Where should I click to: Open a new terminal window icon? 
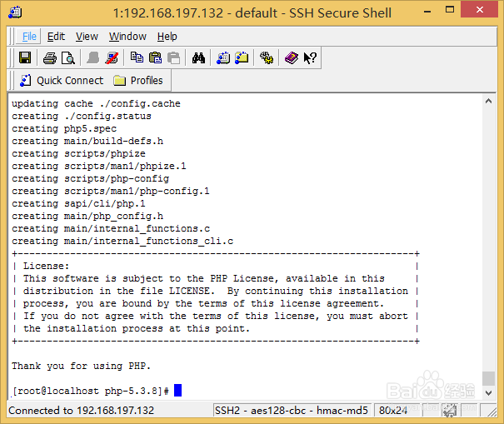[223, 58]
